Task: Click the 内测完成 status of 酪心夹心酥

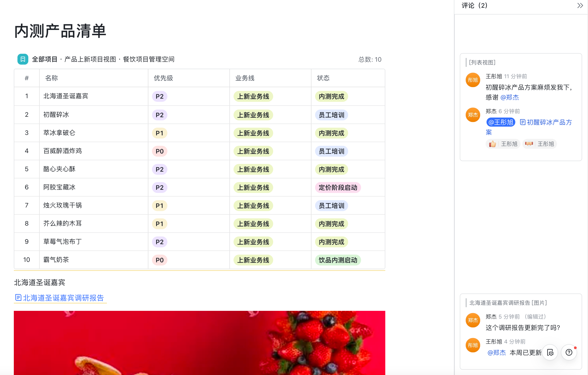Action: (331, 169)
